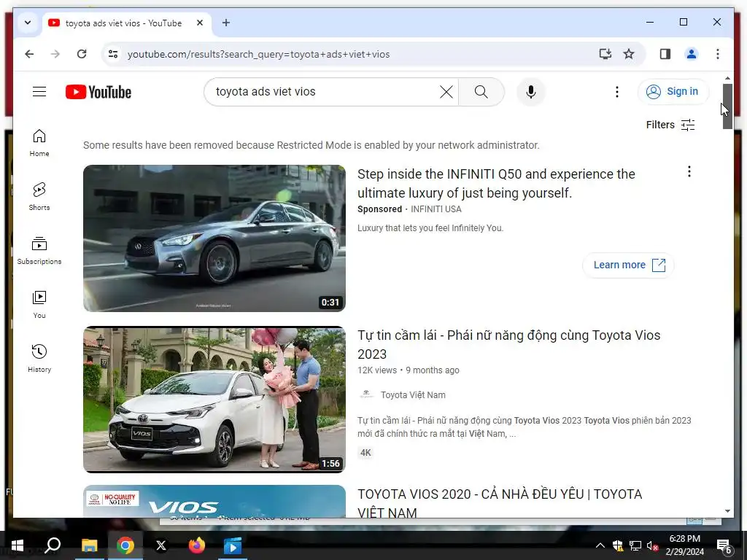Image resolution: width=747 pixels, height=560 pixels.
Task: Open YouTube settings three-dot menu
Action: [x=617, y=91]
